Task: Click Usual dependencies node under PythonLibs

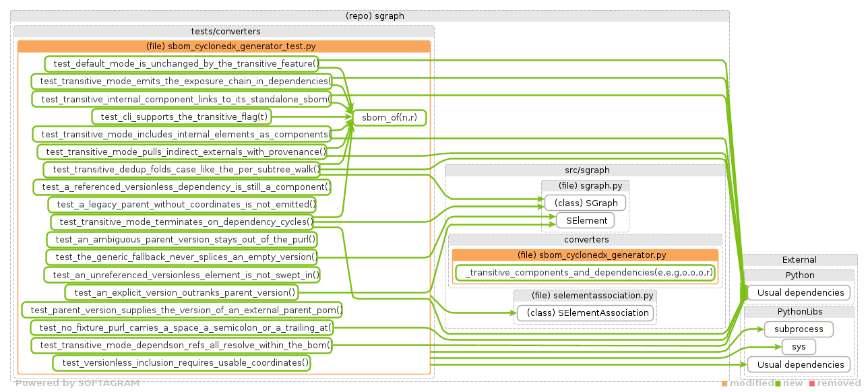Action: [799, 364]
